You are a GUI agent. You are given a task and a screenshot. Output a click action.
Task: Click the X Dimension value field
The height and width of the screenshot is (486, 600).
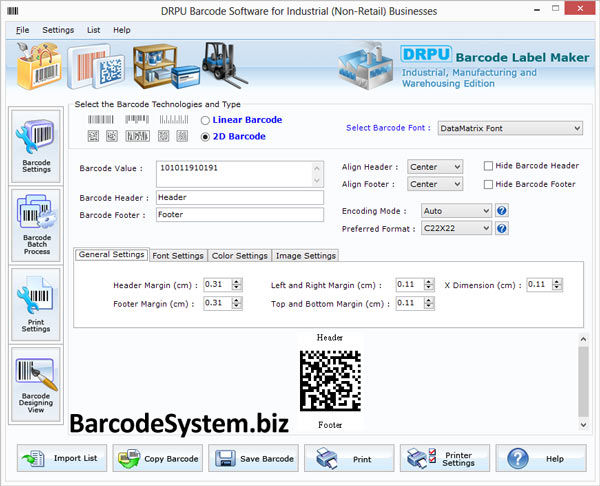pyautogui.click(x=540, y=284)
